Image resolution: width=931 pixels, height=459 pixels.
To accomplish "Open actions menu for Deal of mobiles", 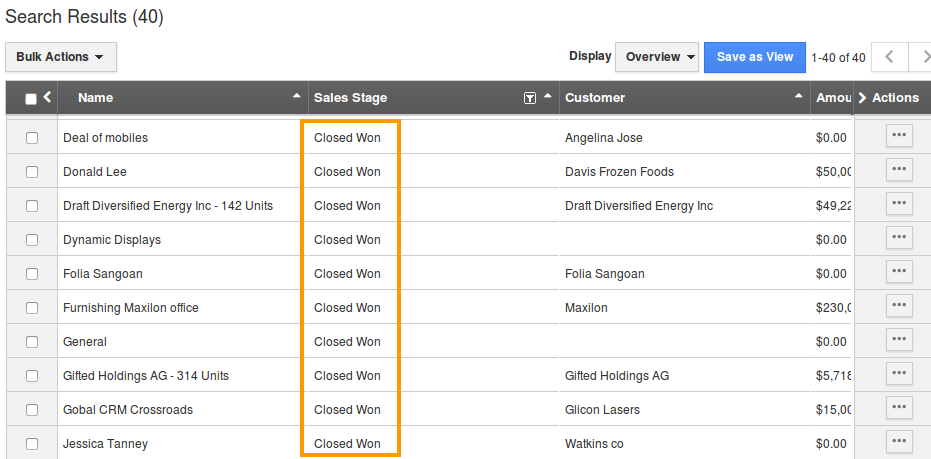I will [899, 135].
